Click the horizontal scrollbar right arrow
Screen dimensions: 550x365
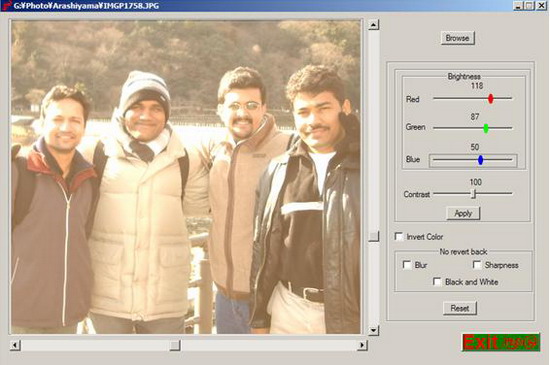coord(362,345)
